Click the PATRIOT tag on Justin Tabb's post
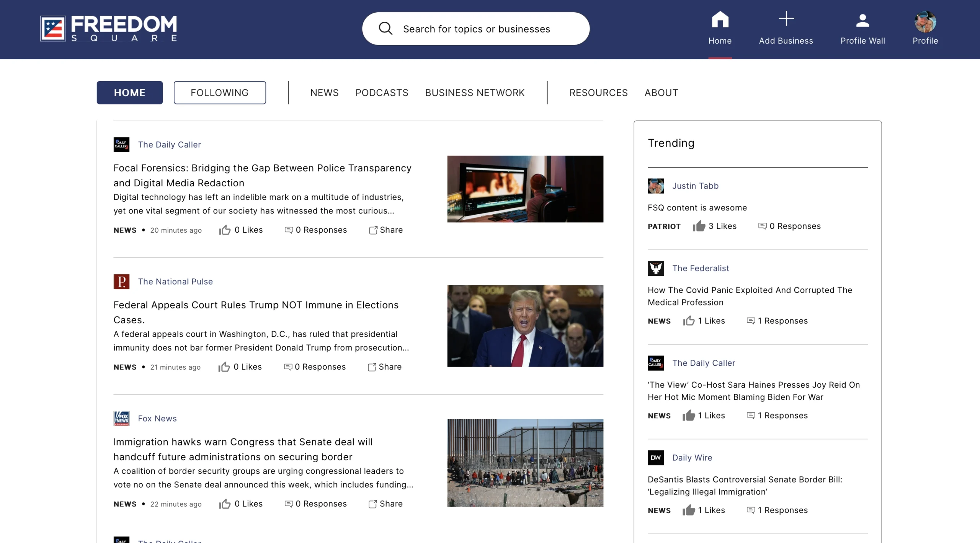980x543 pixels. pyautogui.click(x=664, y=227)
